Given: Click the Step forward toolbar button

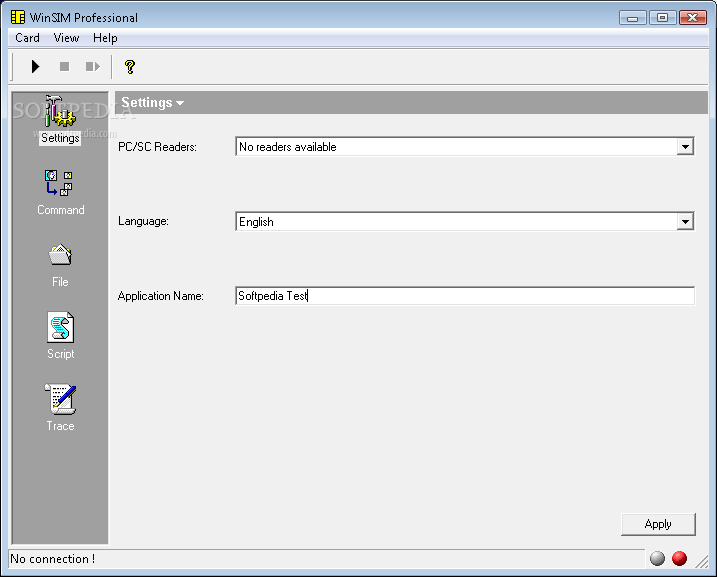Looking at the screenshot, I should [93, 67].
